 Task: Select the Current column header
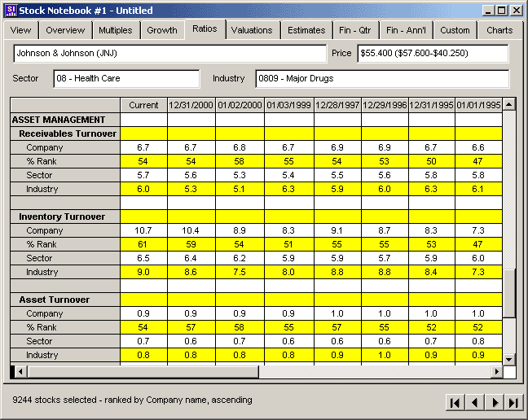(143, 105)
